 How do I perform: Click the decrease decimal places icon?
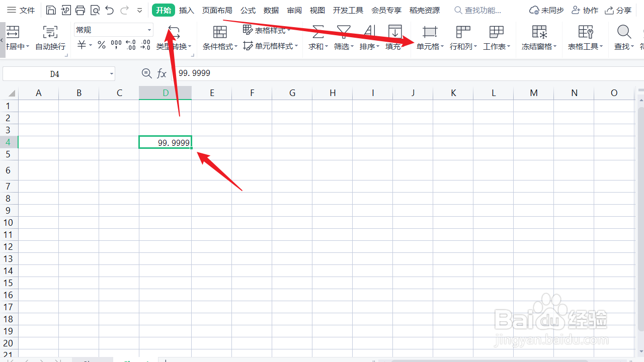click(x=145, y=45)
